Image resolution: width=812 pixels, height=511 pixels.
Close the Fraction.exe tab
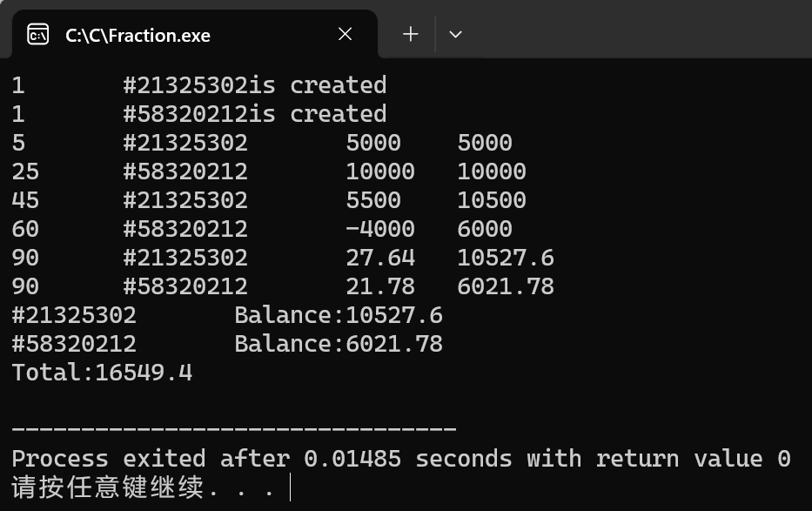[x=345, y=34]
